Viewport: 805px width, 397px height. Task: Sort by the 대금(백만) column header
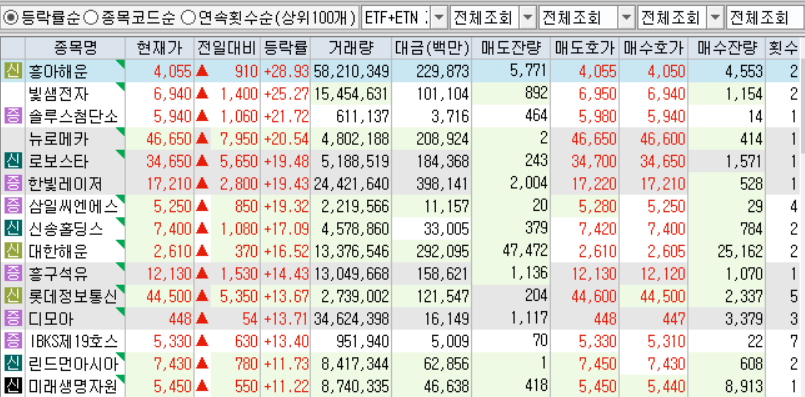(x=432, y=48)
